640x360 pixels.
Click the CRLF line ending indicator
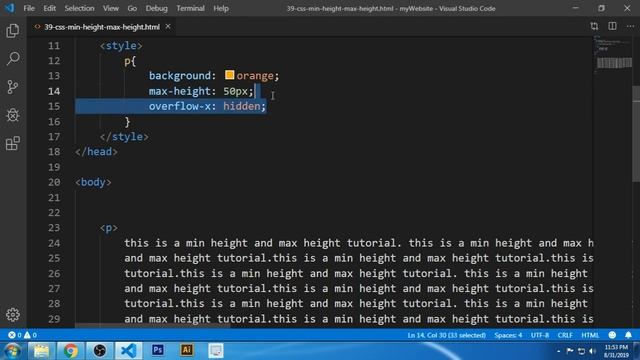565,335
